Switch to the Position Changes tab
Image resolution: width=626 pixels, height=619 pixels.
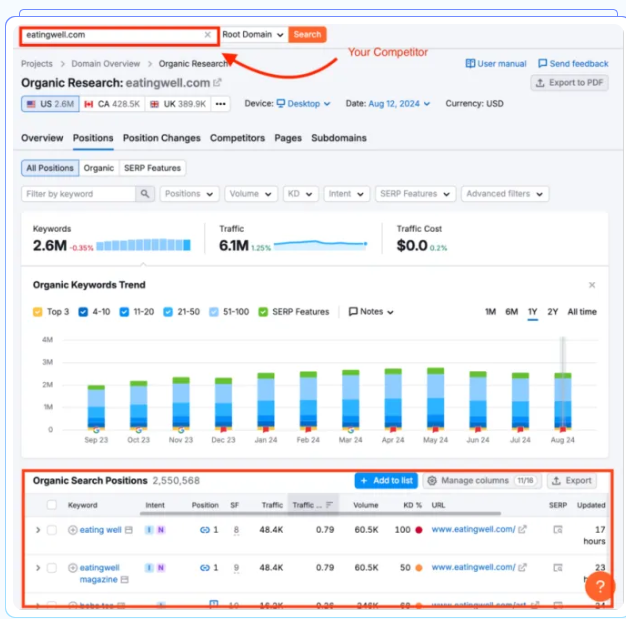pyautogui.click(x=162, y=138)
